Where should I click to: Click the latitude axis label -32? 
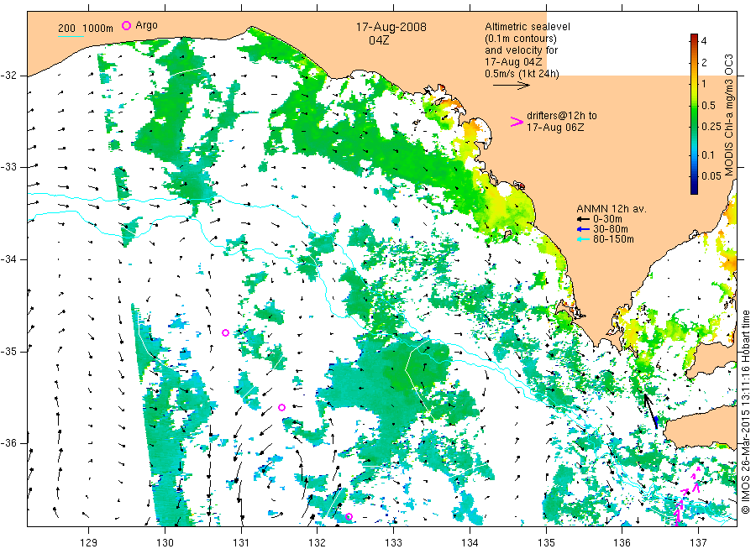pyautogui.click(x=9, y=76)
